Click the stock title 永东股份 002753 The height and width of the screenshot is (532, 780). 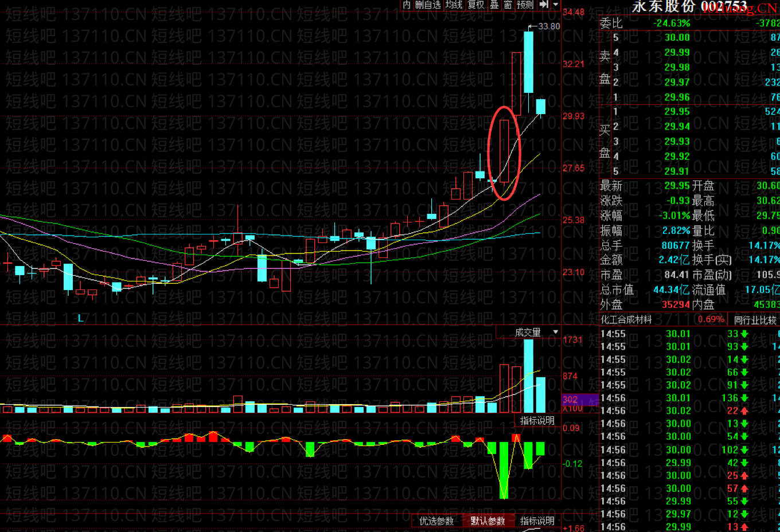coord(689,6)
